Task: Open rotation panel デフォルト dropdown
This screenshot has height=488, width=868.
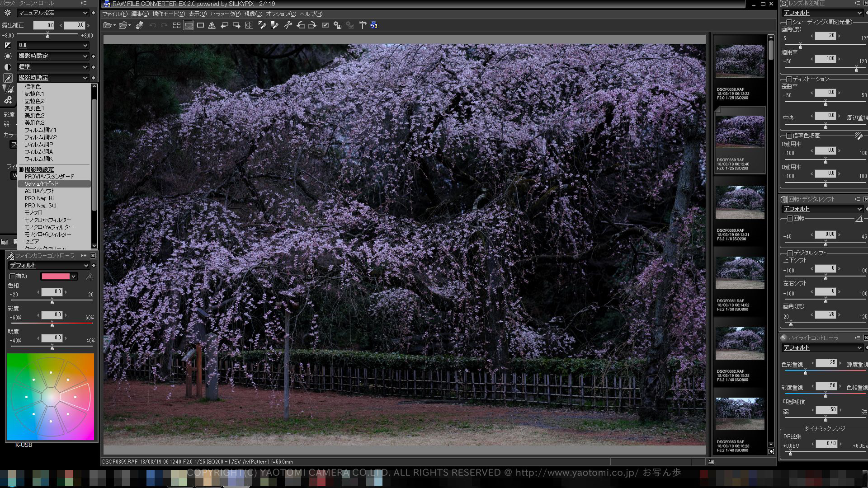Action: (822, 209)
